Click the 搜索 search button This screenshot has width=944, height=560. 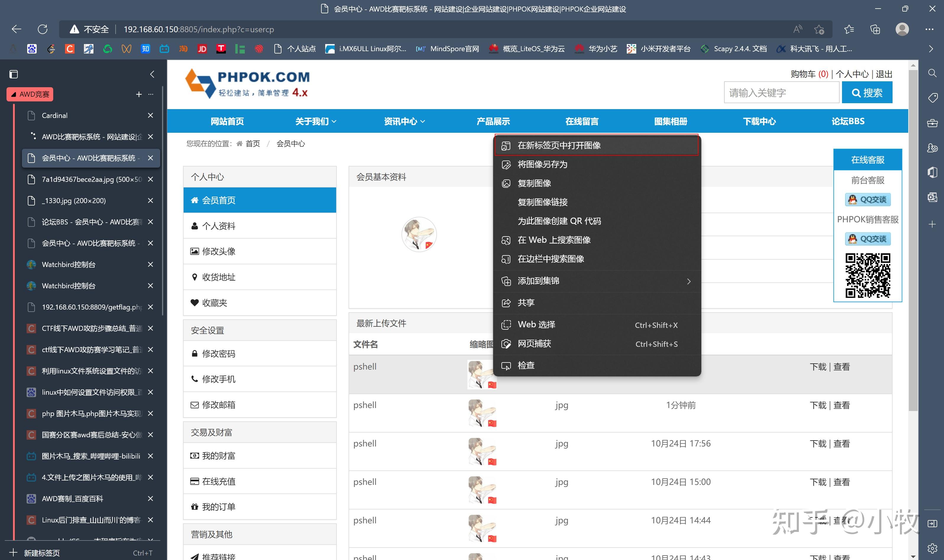(x=867, y=92)
